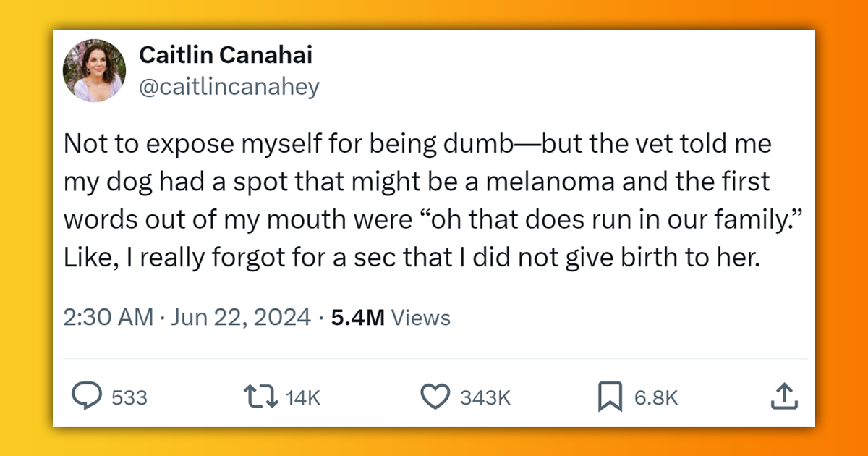868x456 pixels.
Task: Click the 343K likes count
Action: (485, 397)
